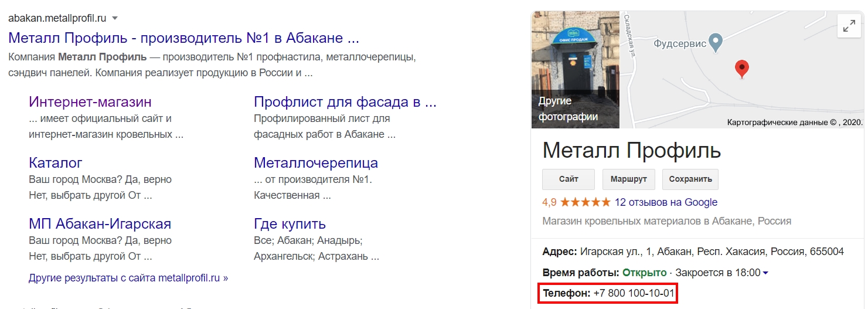Open the Металлочерепица sitelink
This screenshot has width=868, height=309.
click(x=316, y=162)
